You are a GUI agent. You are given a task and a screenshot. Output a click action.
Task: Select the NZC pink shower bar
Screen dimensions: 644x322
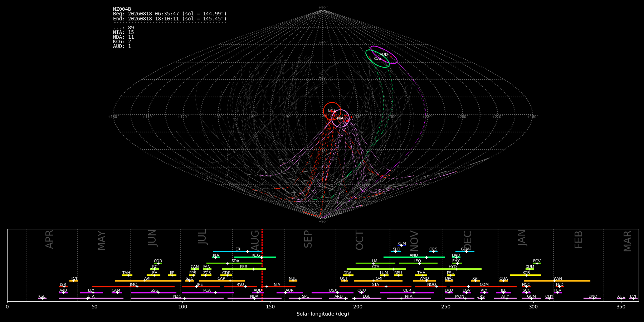click(x=177, y=298)
